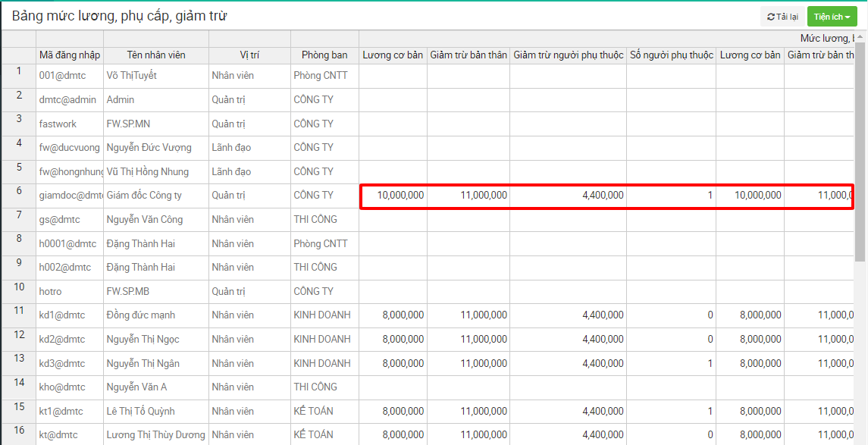Select the fastwork login cell
This screenshot has height=445, width=868.
(x=70, y=124)
